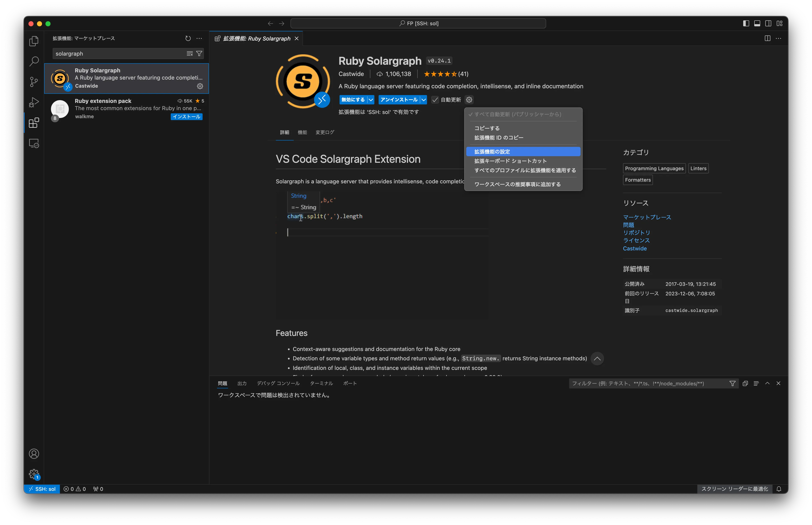Image resolution: width=812 pixels, height=525 pixels.
Task: Close the bottom panel
Action: (779, 383)
